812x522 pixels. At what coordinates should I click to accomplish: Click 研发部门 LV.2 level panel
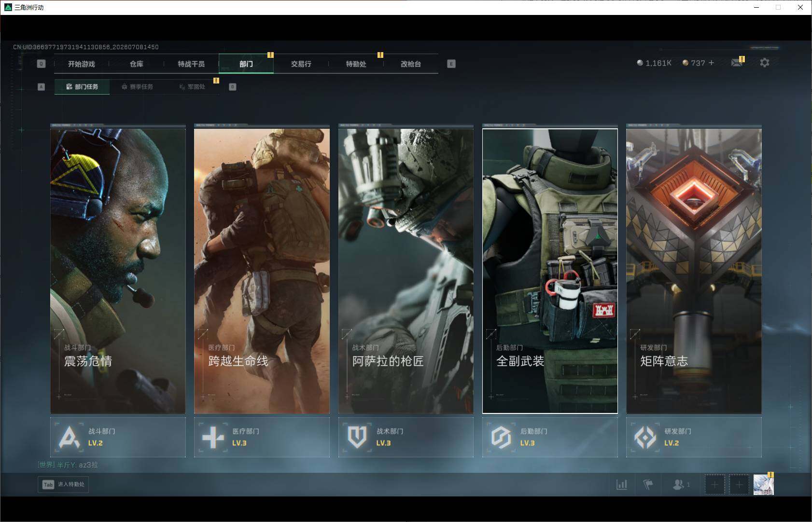coord(694,437)
